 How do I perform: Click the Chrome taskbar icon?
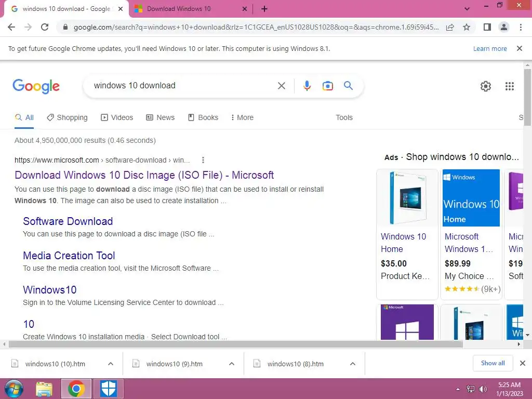[76, 389]
